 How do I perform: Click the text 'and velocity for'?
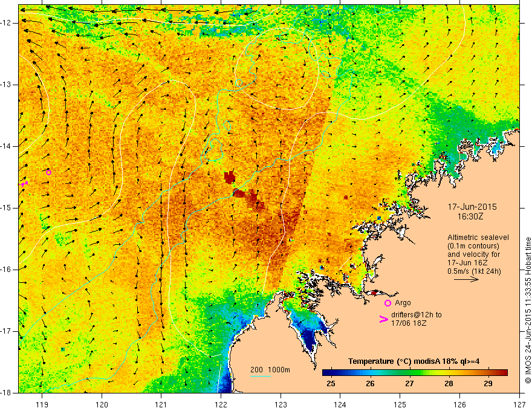[473, 254]
